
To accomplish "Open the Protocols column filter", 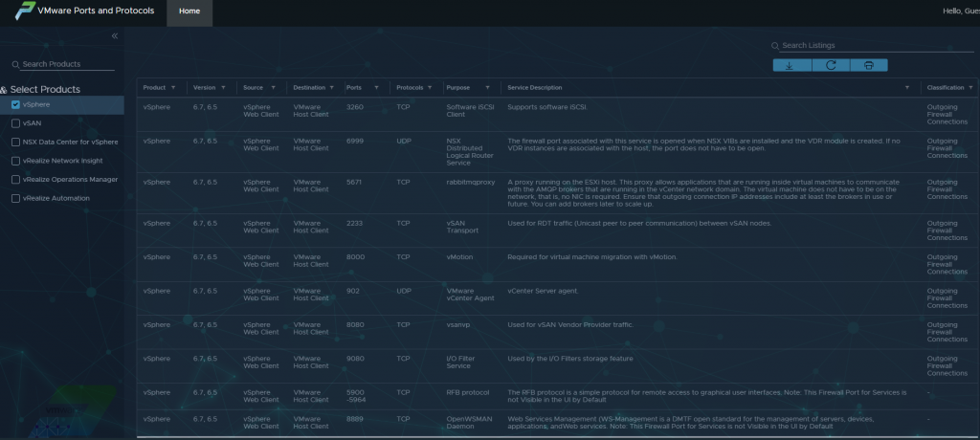I will point(430,87).
